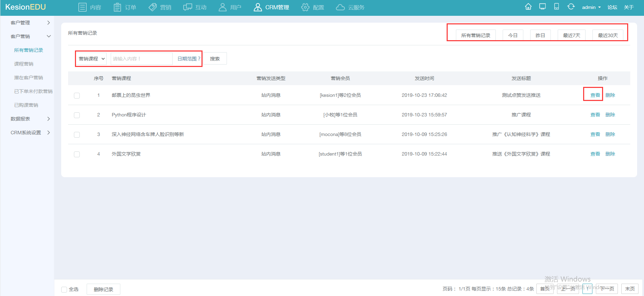Screen dimensions: 644x296
Task: Go to 末页 last page
Action: pyautogui.click(x=630, y=289)
